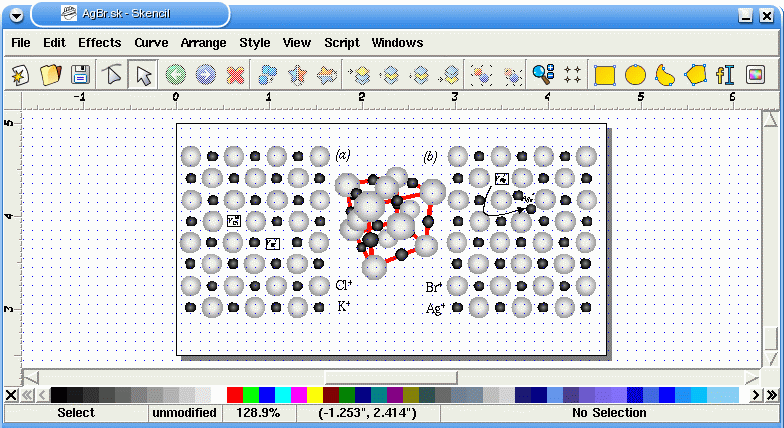Viewport: 784px width, 428px height.
Task: Click the 'unmodified' status field
Action: click(184, 413)
